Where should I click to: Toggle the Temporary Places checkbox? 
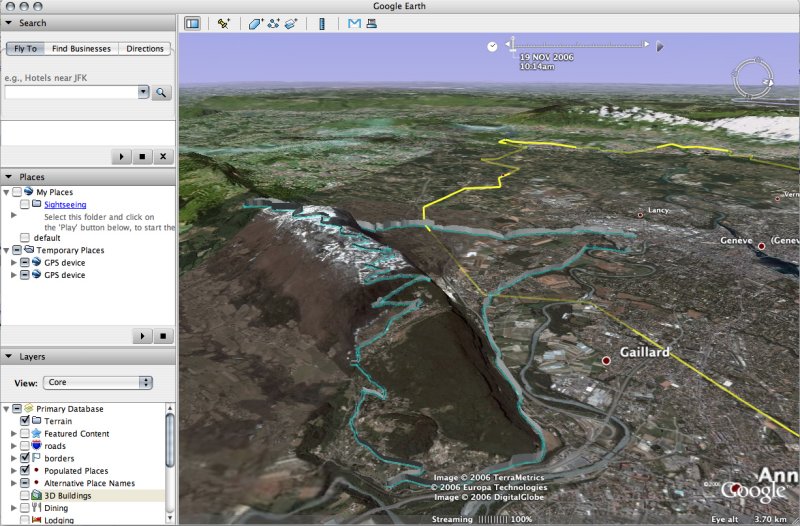tap(17, 250)
